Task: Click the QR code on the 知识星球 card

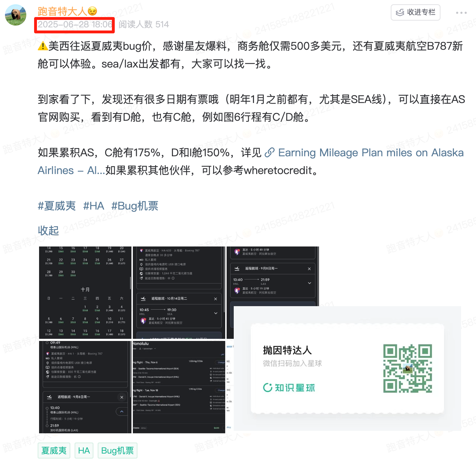Action: tap(407, 368)
